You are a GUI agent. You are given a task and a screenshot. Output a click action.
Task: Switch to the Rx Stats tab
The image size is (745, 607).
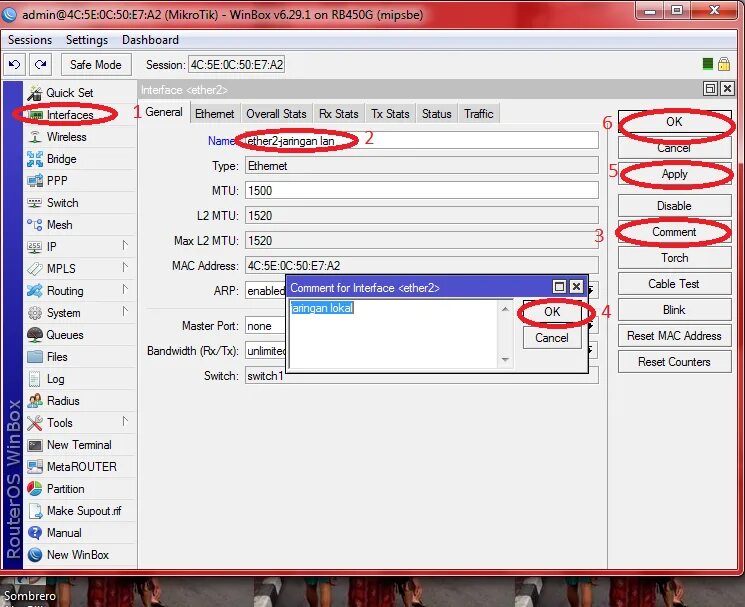[x=339, y=114]
